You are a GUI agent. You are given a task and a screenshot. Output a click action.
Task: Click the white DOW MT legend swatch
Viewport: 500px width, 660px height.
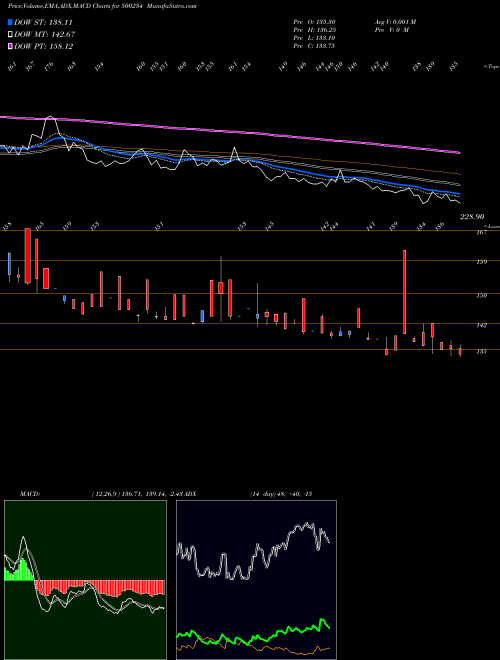pos(10,35)
